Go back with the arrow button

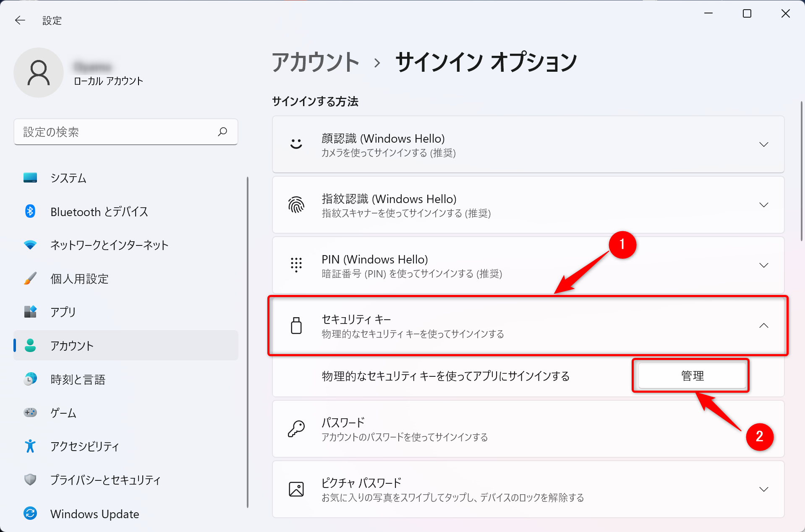[20, 20]
